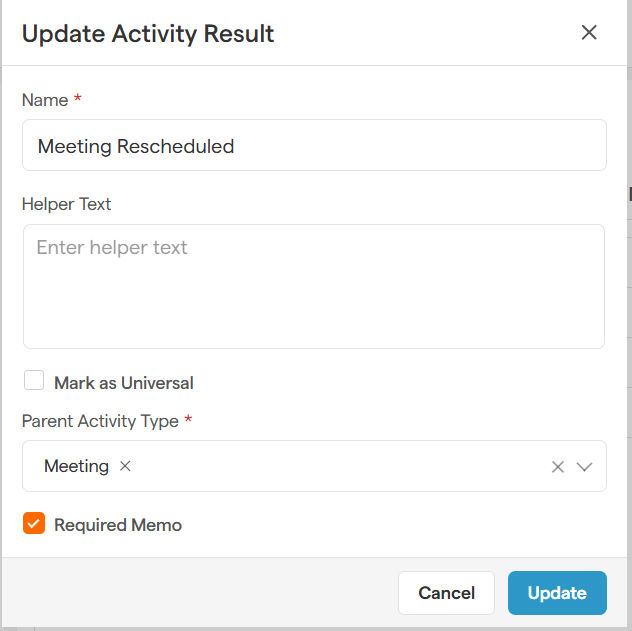Click the Parent Activity Type label
Screen dimensions: 632x631
coord(100,421)
